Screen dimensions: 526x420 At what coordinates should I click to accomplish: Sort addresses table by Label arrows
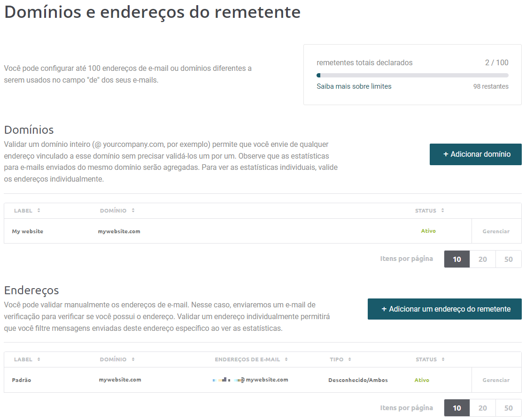[39, 359]
